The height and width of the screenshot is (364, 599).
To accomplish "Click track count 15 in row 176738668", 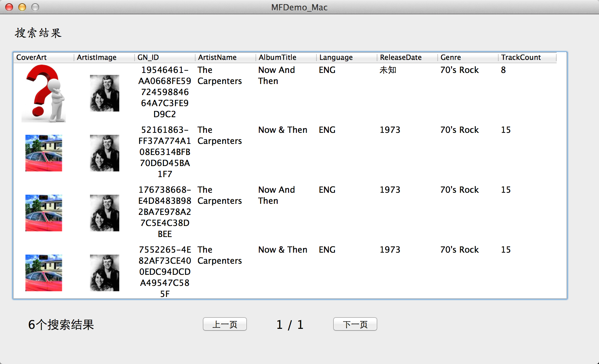I will pyautogui.click(x=506, y=190).
